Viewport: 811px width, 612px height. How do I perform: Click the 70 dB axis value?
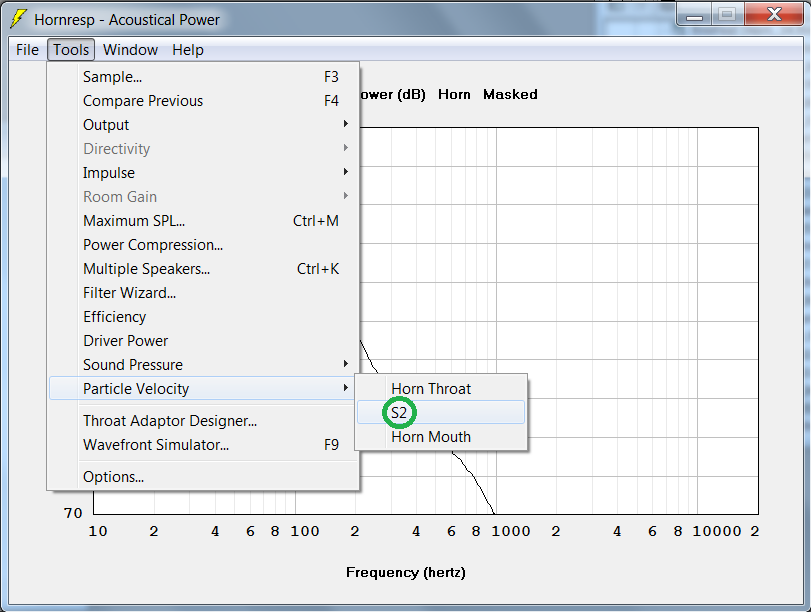pyautogui.click(x=73, y=513)
